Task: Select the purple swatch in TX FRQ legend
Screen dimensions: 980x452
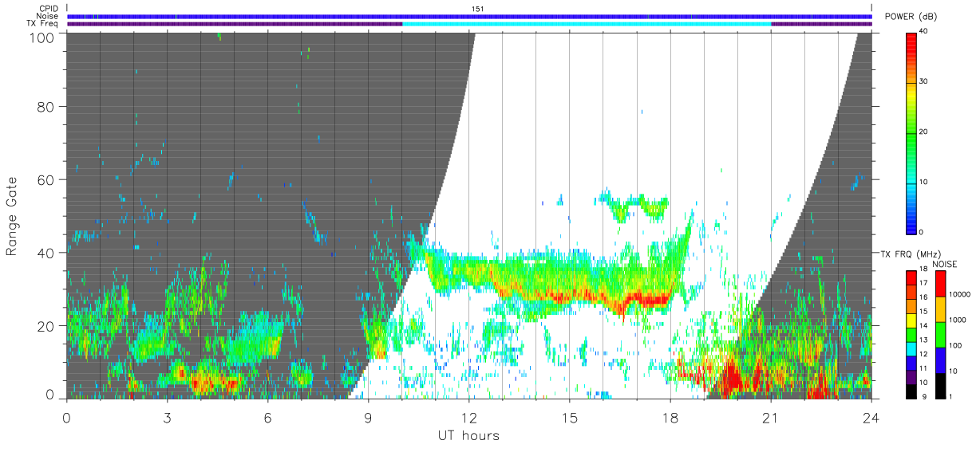Action: [x=911, y=377]
